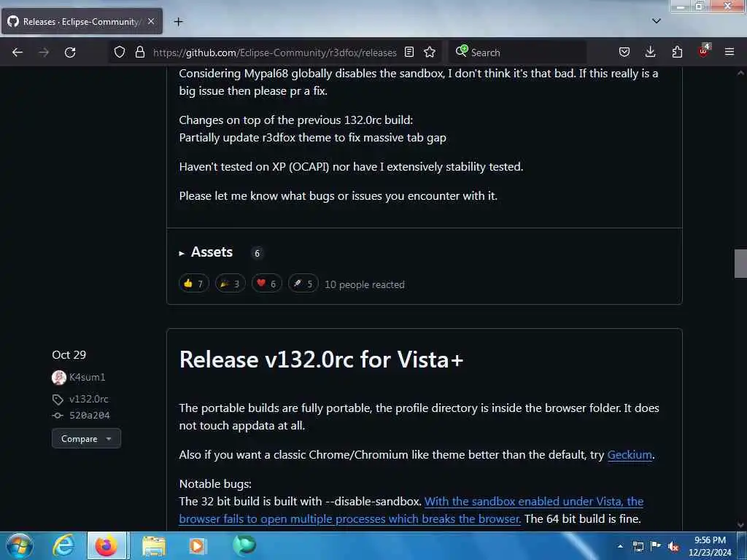This screenshot has height=560, width=747.
Task: Select the Releases · Eclipse-Community tab
Action: point(82,21)
